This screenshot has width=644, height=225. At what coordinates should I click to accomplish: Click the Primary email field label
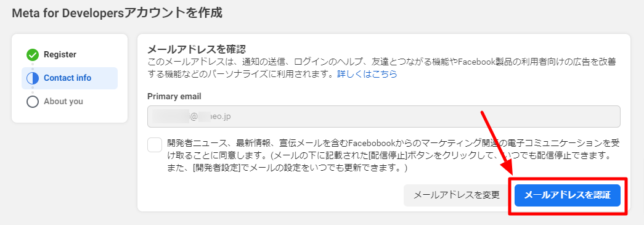[174, 97]
